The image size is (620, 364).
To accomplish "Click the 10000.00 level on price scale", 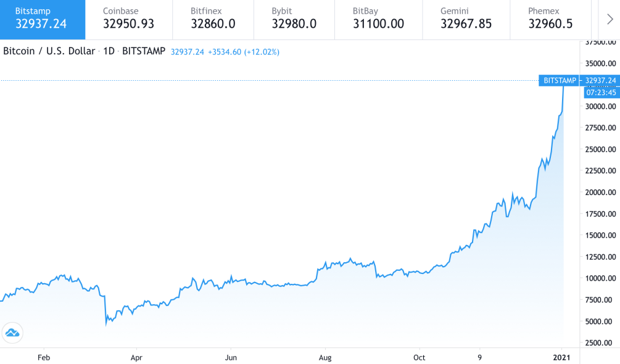I will pyautogui.click(x=601, y=278).
